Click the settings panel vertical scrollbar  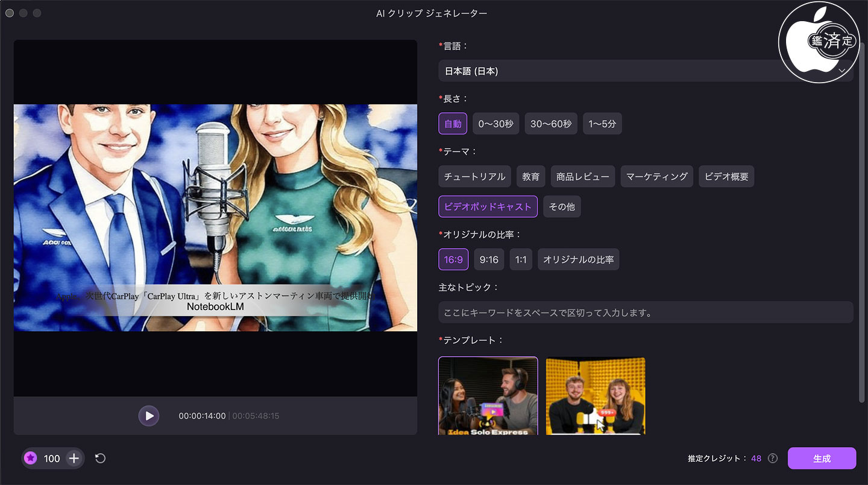coord(862,222)
